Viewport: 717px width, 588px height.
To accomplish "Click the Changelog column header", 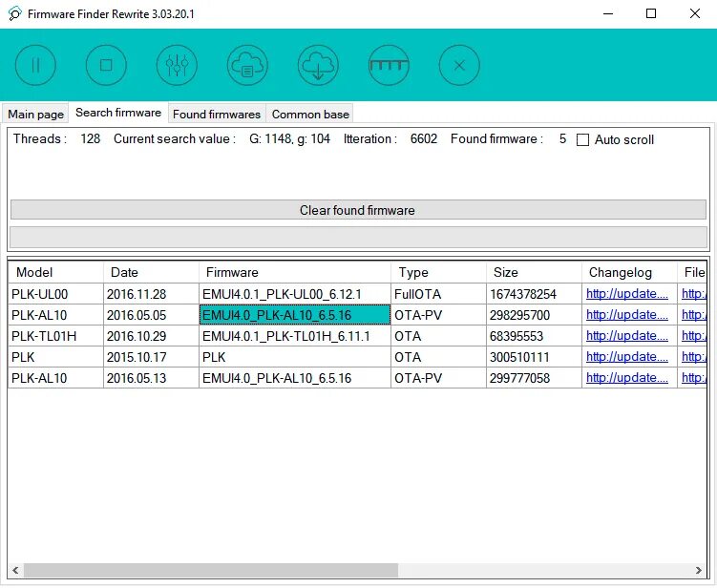I will coord(630,272).
